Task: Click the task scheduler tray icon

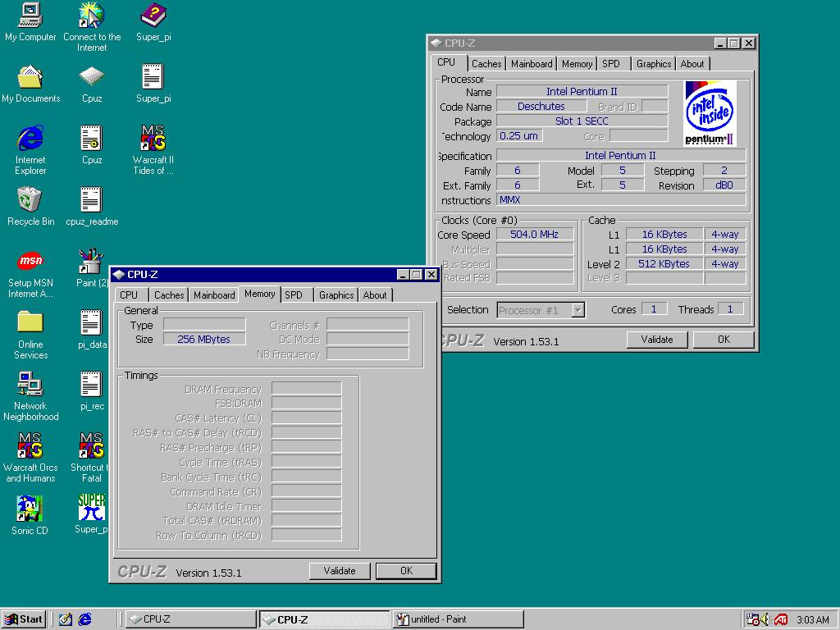Action: (x=753, y=619)
